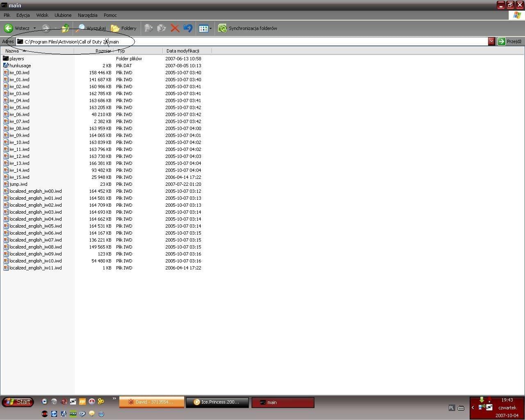This screenshot has height=420, width=525.
Task: Open the Widok menu
Action: click(x=42, y=15)
